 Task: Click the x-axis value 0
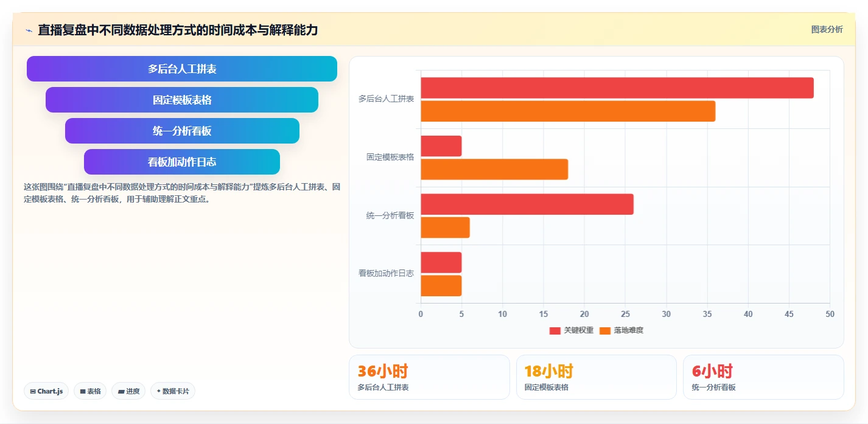[x=421, y=314]
